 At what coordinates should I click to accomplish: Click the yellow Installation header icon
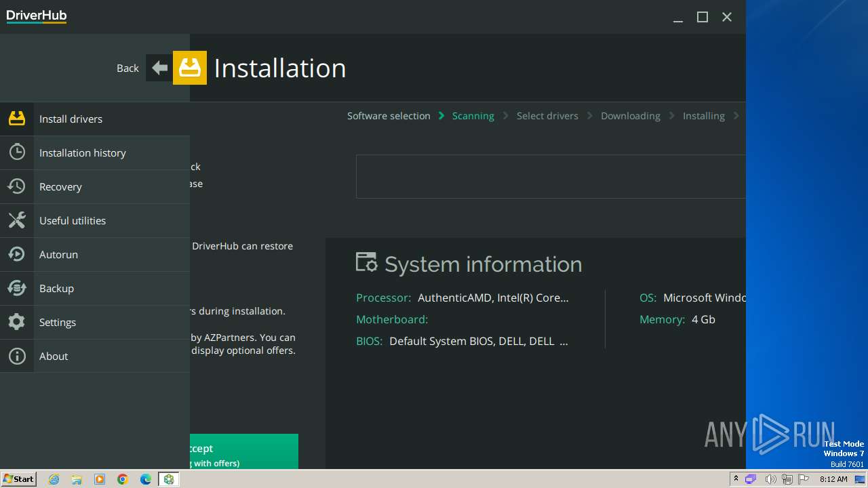point(190,68)
